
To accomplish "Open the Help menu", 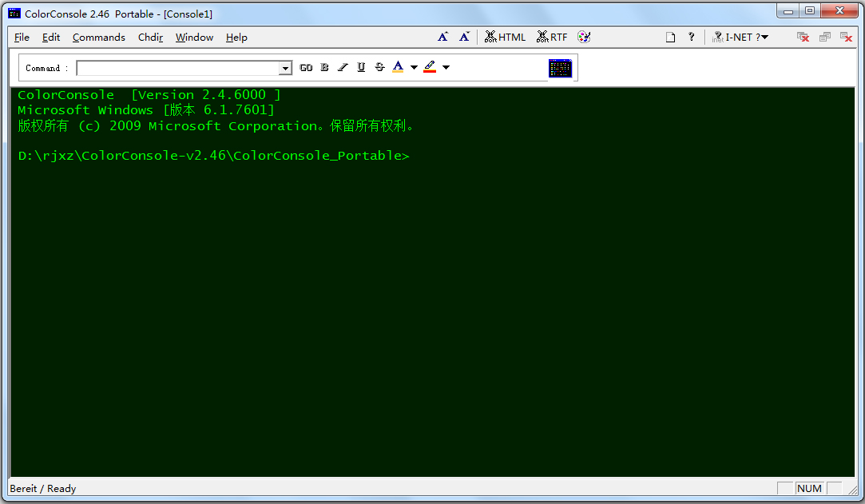I will point(236,38).
